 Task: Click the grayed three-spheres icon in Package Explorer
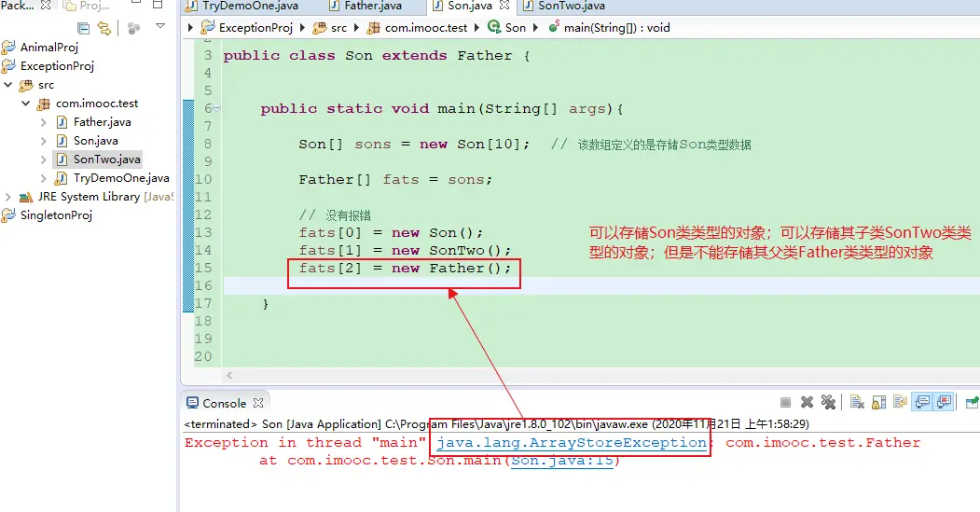coord(133,28)
